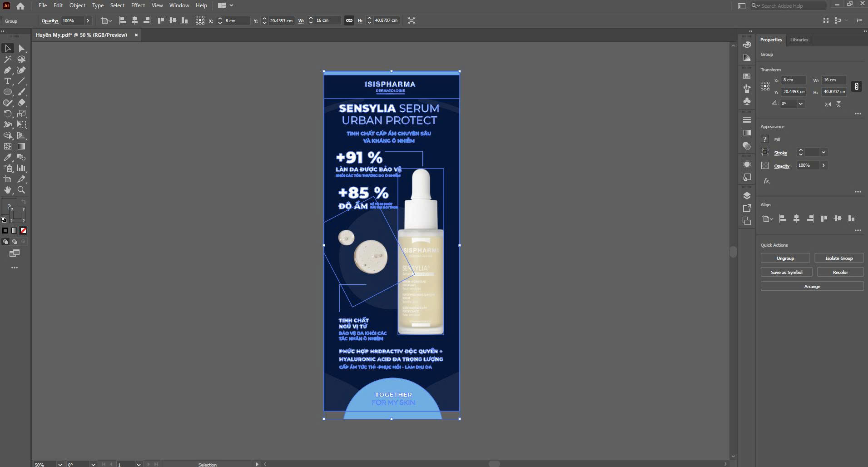Open the File menu
The height and width of the screenshot is (467, 868).
43,5
